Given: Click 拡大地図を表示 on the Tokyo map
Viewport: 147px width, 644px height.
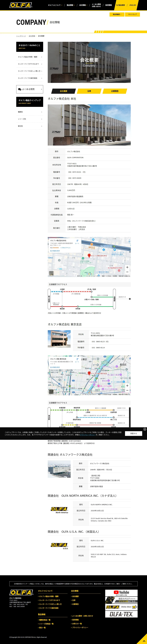Looking at the screenshot, I should pyautogui.click(x=55, y=367).
